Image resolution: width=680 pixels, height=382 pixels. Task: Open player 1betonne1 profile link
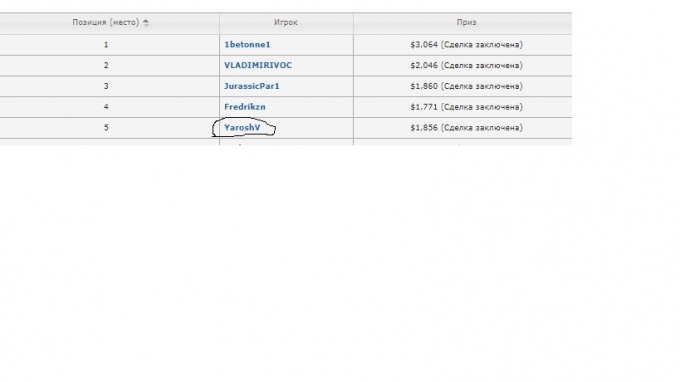pyautogui.click(x=247, y=45)
